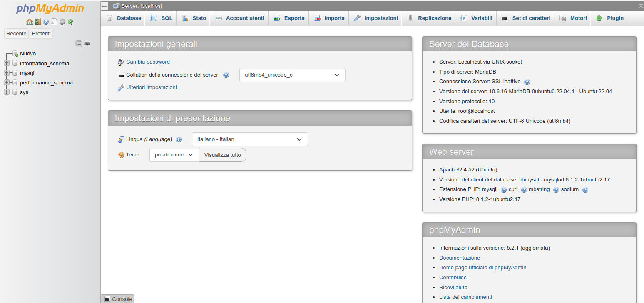Screen dimensions: 644x303
Task: Expand the performance_schema tree node
Action: [6, 82]
